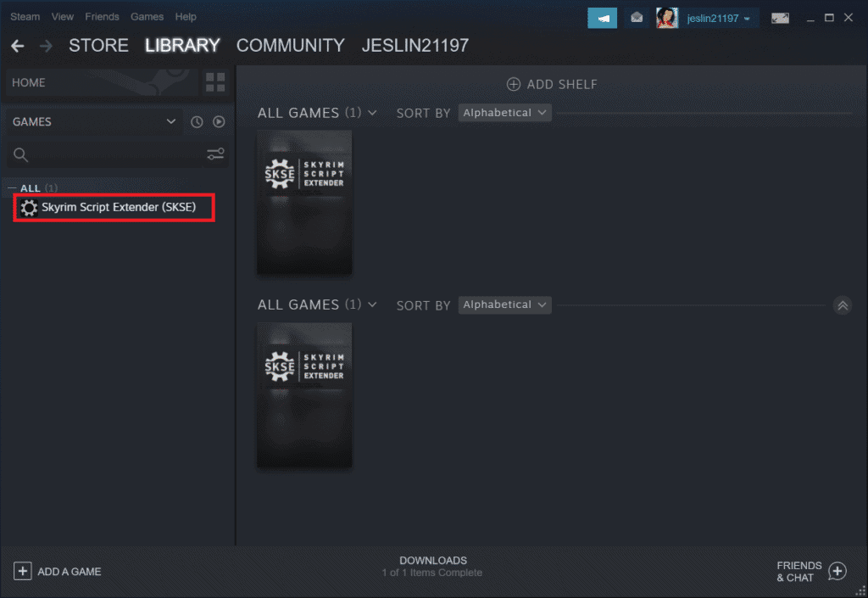The image size is (868, 598).
Task: Click ADD A GAME text
Action: [x=70, y=572]
